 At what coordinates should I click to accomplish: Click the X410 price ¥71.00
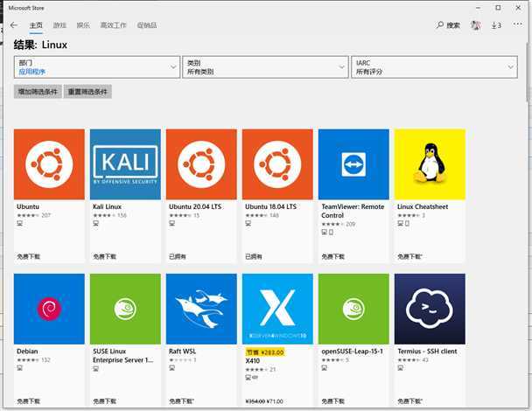pos(275,401)
